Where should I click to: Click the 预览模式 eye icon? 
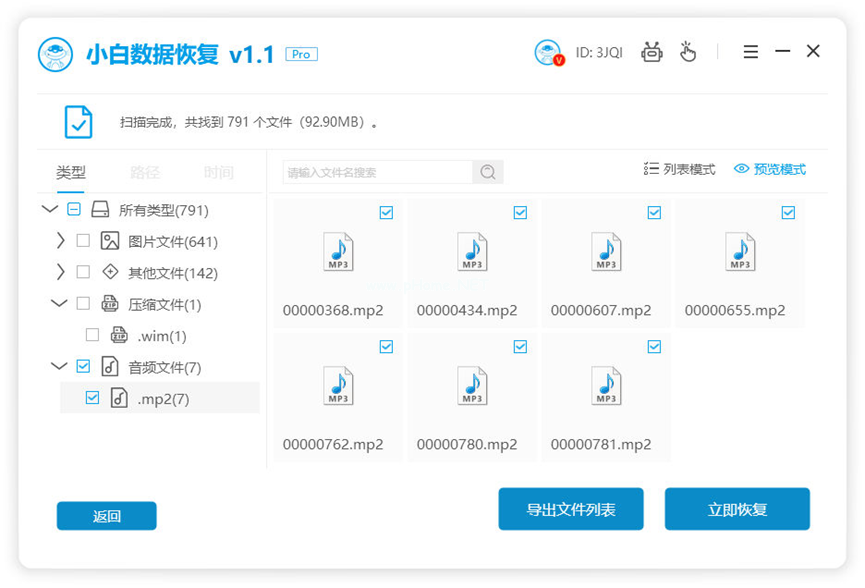click(x=740, y=169)
